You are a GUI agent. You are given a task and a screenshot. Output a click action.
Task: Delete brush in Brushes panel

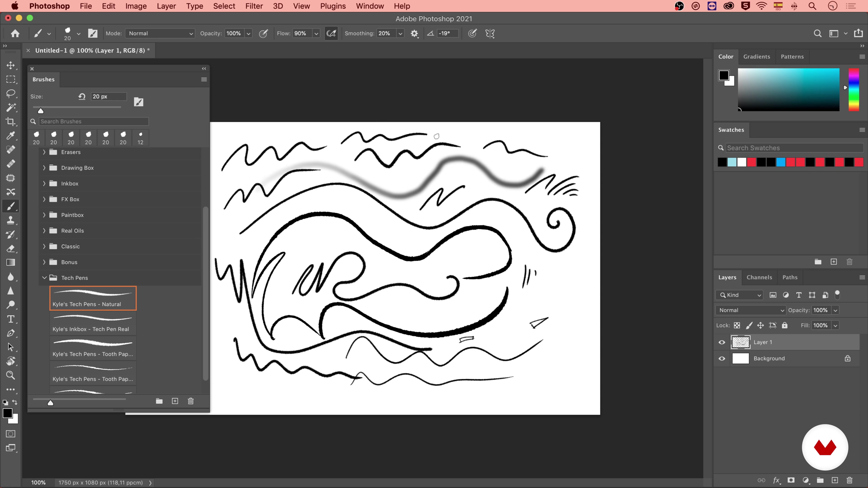tap(191, 401)
